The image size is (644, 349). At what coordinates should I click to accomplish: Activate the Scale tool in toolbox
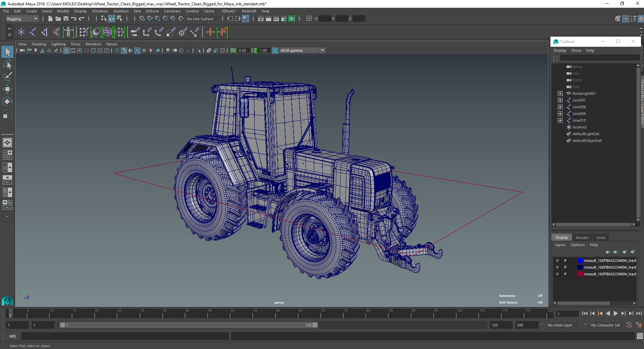tap(7, 114)
